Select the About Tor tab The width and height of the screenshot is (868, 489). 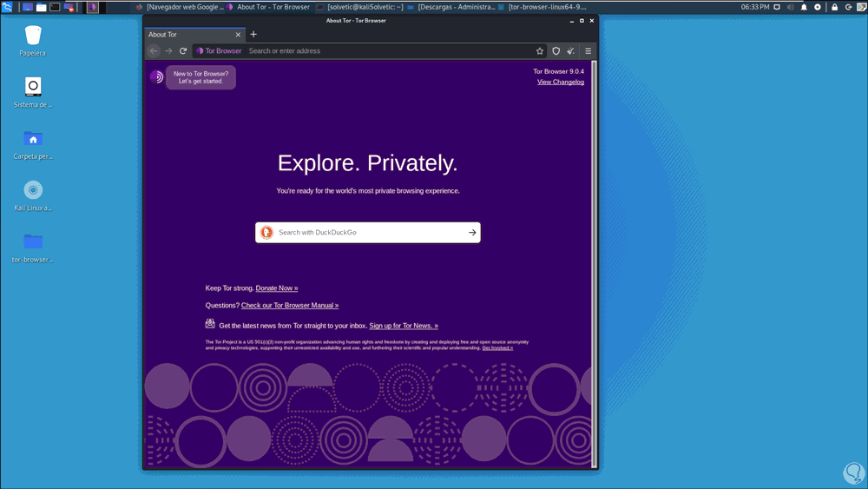coord(194,35)
